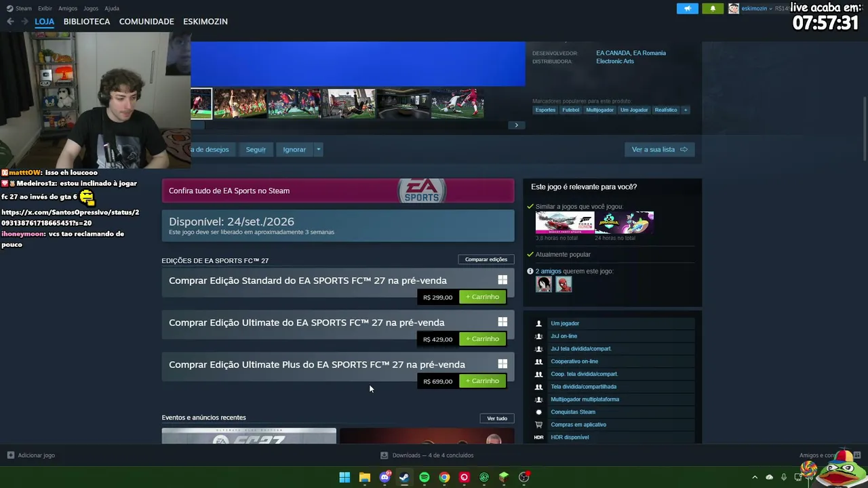The height and width of the screenshot is (488, 868).
Task: Click the Ver a sua lista button
Action: [659, 150]
